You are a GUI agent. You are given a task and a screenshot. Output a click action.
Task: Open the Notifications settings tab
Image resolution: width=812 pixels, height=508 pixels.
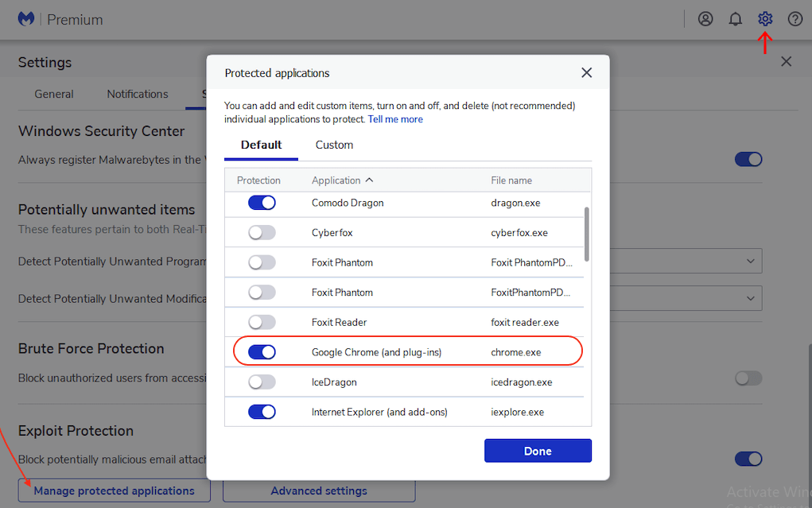click(138, 95)
